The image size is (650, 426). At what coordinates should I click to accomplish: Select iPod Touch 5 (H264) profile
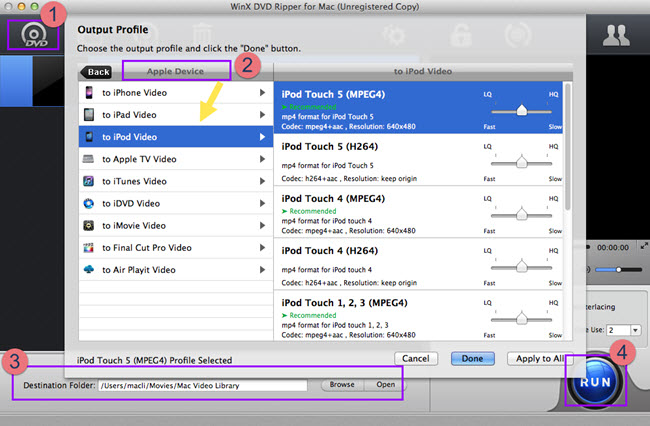click(418, 160)
